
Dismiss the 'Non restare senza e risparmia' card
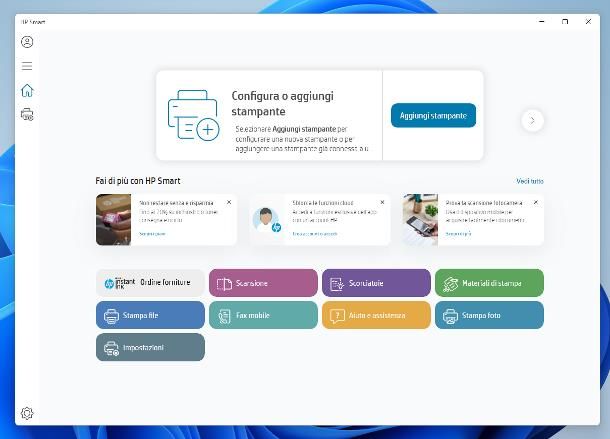pos(229,202)
